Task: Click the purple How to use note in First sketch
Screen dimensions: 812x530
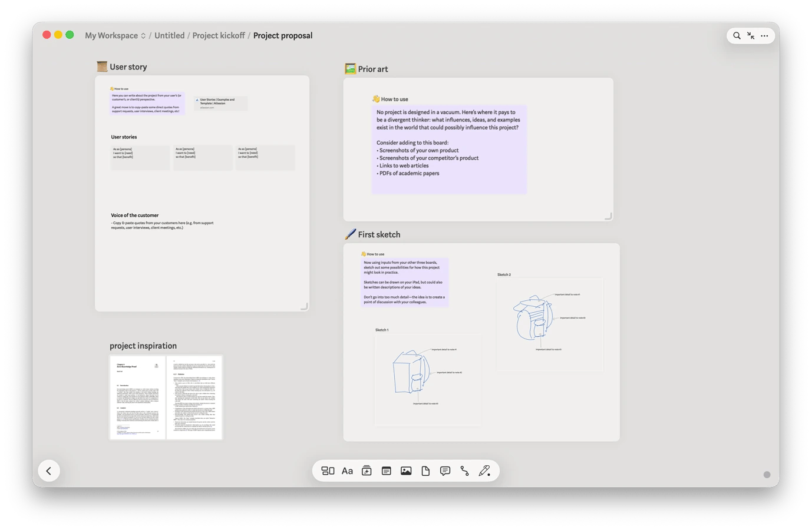Action: click(405, 282)
